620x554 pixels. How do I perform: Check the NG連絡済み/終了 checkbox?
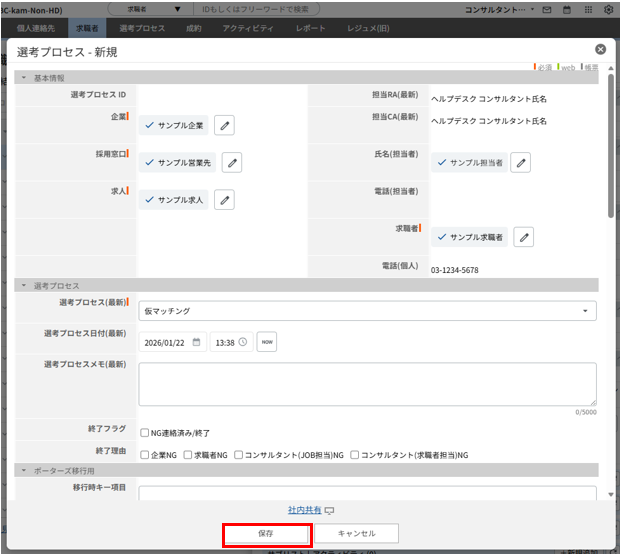pyautogui.click(x=145, y=432)
